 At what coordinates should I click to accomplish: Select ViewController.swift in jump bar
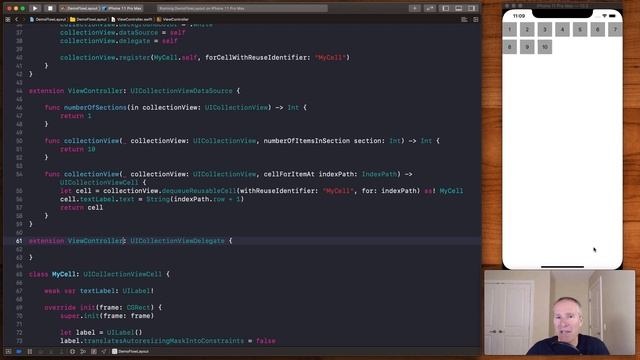tap(132, 19)
